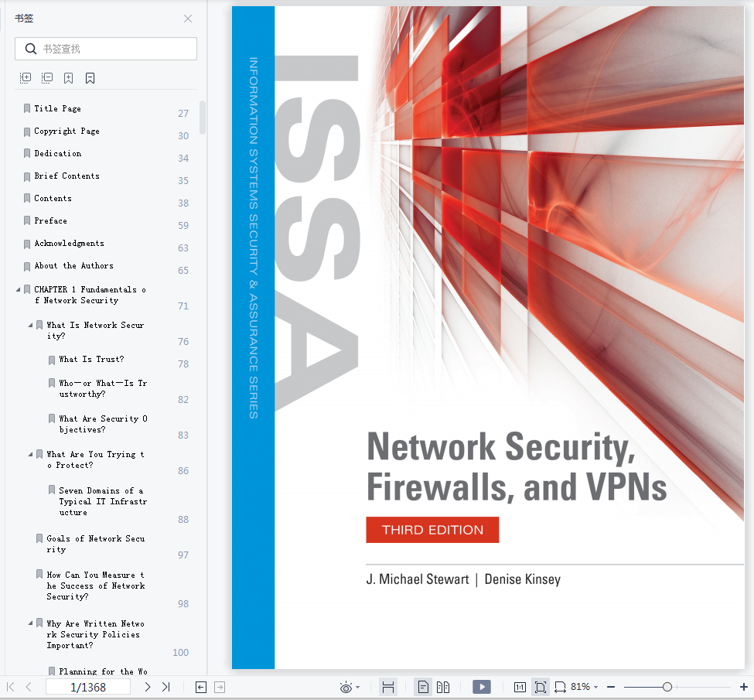
Task: Click the CHAPTER 1 Fundamentals bookmark text
Action: coord(90,295)
